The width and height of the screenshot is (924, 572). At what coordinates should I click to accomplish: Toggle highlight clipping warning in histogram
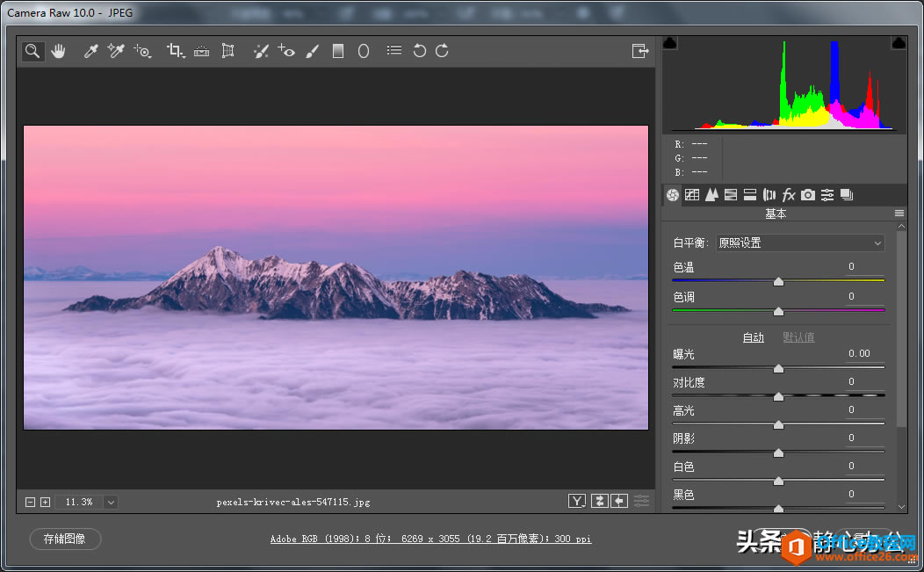899,42
